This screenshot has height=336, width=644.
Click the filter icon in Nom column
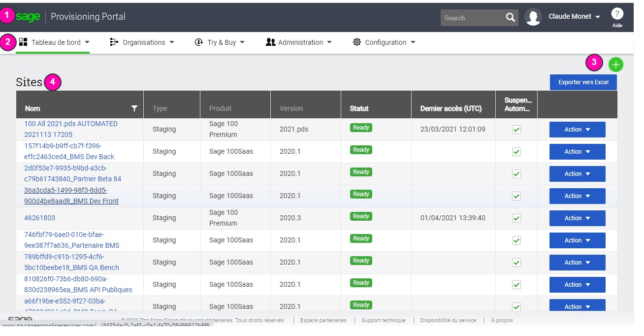pyautogui.click(x=134, y=108)
